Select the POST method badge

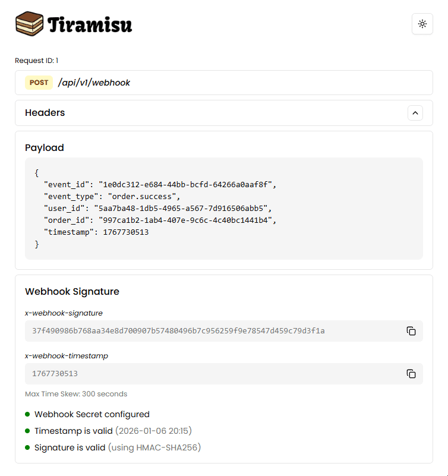tap(38, 83)
